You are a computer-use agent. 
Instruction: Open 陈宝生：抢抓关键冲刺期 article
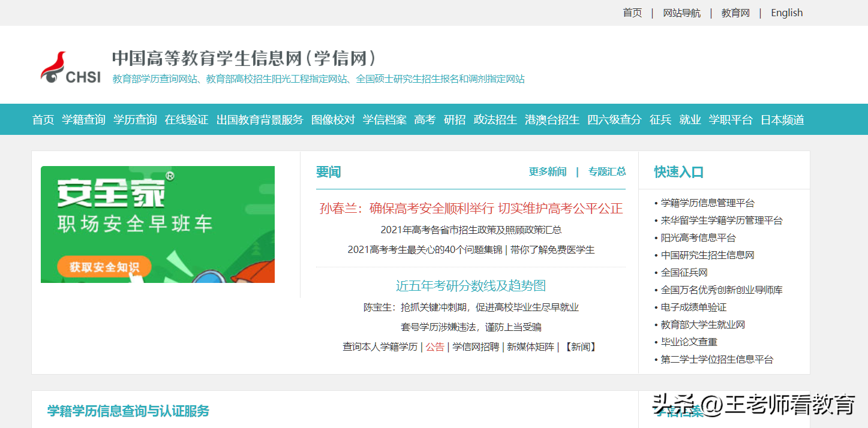[x=471, y=308]
